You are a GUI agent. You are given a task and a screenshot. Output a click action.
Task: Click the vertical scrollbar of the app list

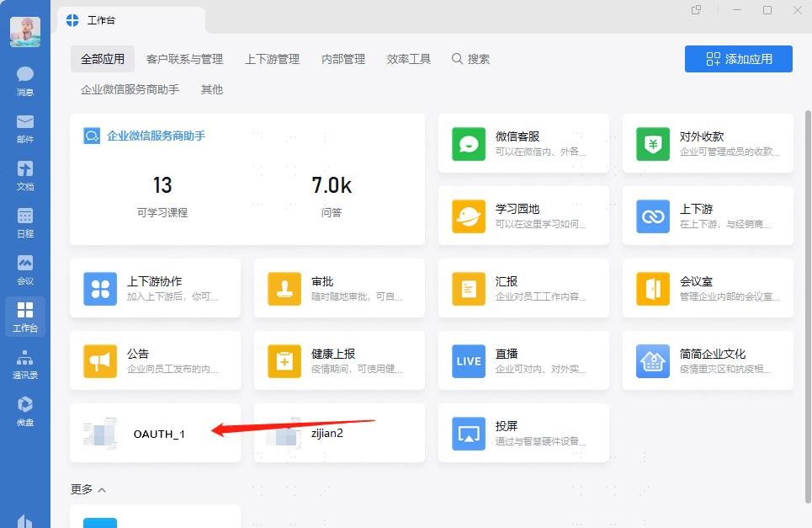click(808, 306)
